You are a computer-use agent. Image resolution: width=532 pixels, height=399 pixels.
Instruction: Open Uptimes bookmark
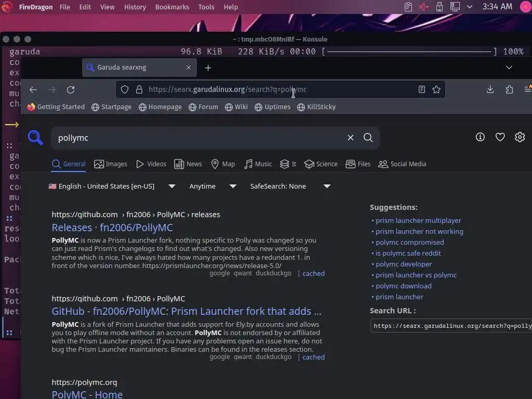(x=272, y=107)
